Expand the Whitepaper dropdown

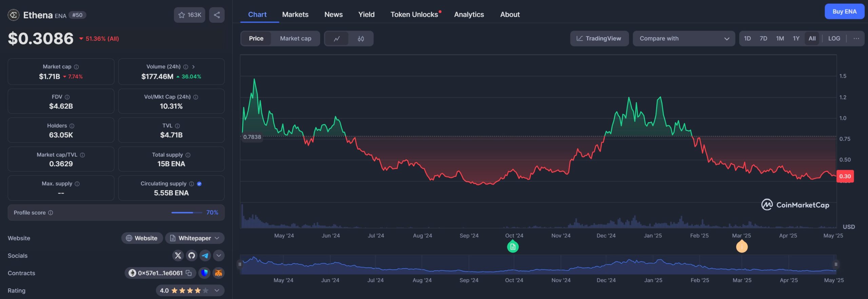coord(217,238)
